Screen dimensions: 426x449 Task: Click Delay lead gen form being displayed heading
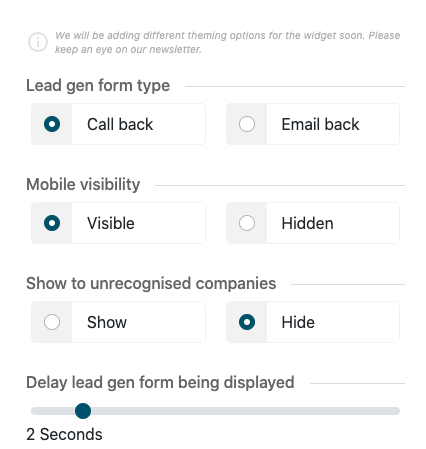[x=160, y=383]
